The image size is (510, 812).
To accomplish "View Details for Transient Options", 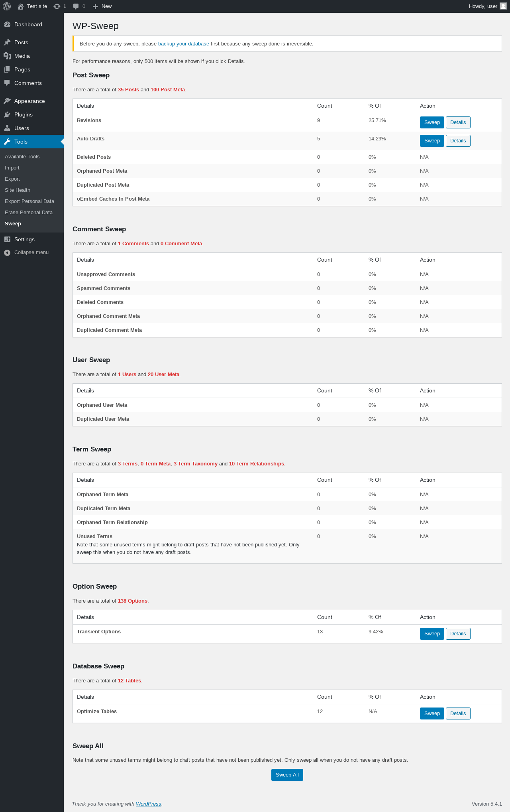I will pyautogui.click(x=458, y=634).
